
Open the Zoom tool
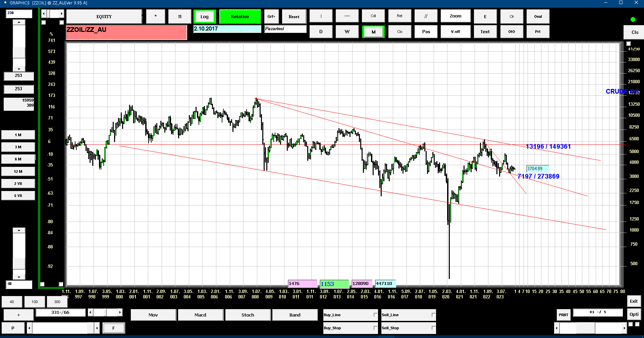tap(455, 16)
